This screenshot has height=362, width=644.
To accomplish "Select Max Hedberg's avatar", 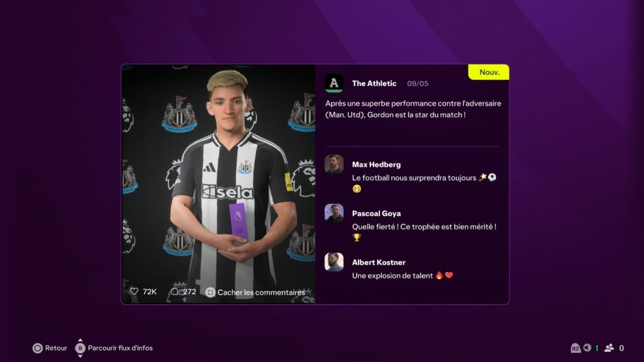I will 334,164.
